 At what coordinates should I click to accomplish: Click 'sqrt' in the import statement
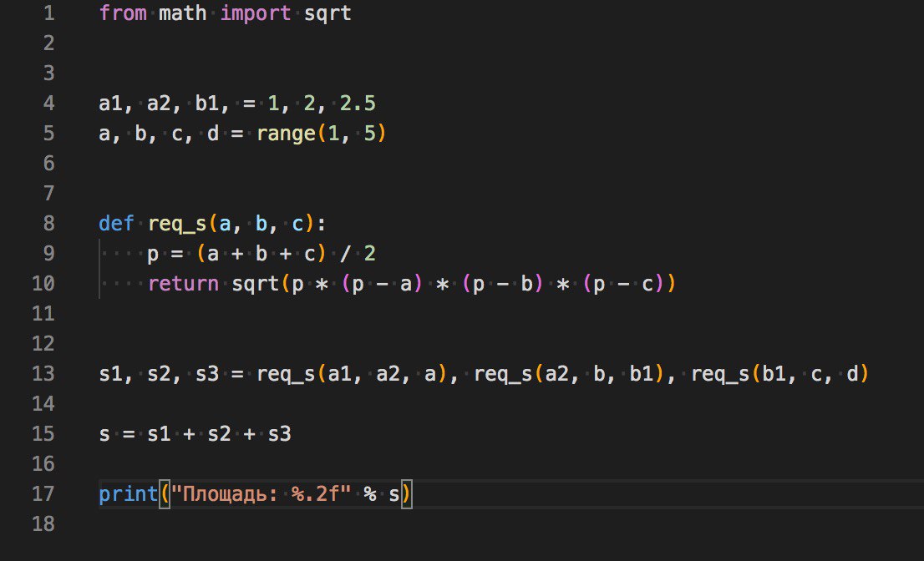tap(327, 13)
